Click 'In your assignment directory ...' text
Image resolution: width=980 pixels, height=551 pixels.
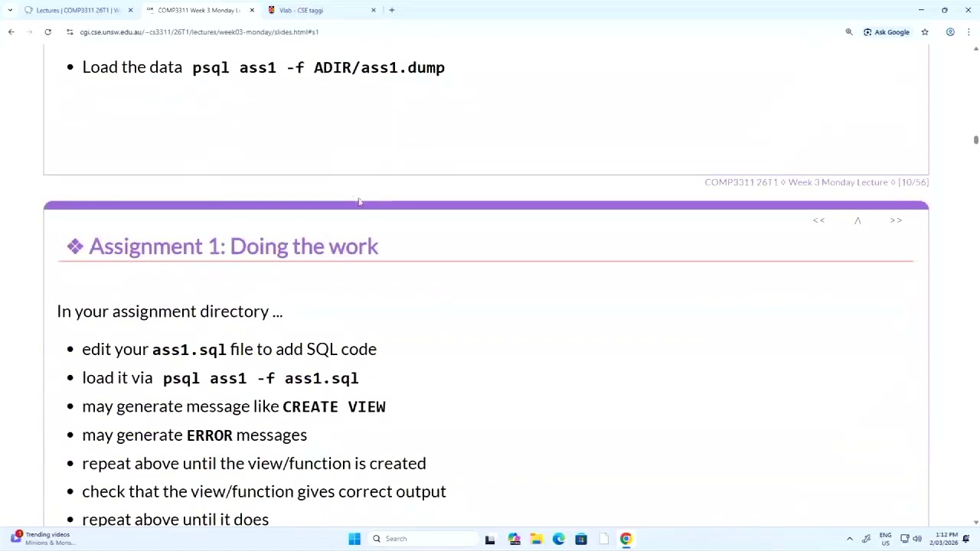point(170,311)
